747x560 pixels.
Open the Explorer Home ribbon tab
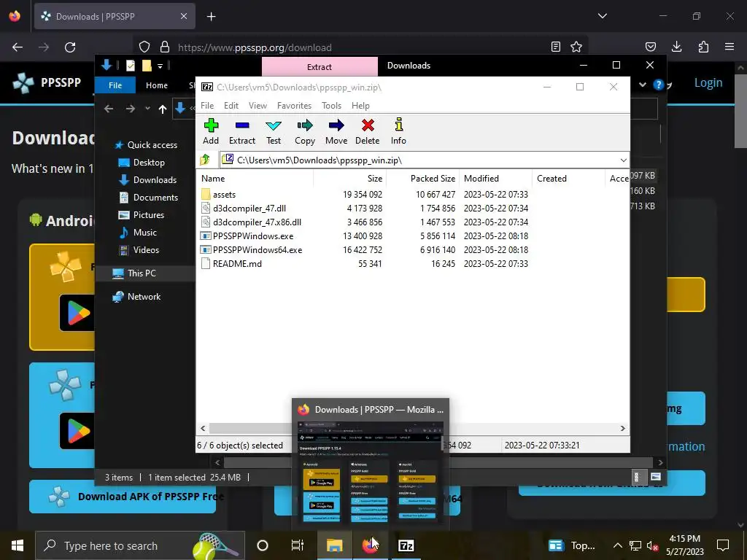click(x=157, y=85)
